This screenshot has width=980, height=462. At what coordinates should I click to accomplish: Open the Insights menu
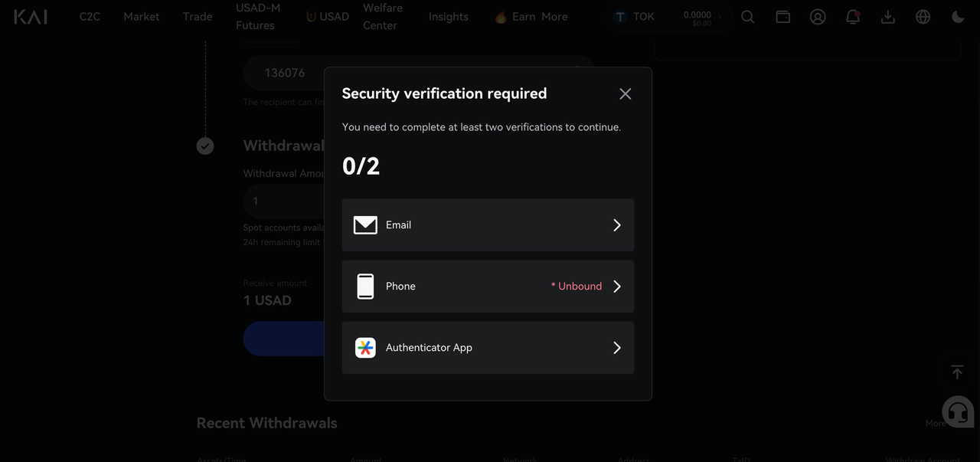[449, 16]
